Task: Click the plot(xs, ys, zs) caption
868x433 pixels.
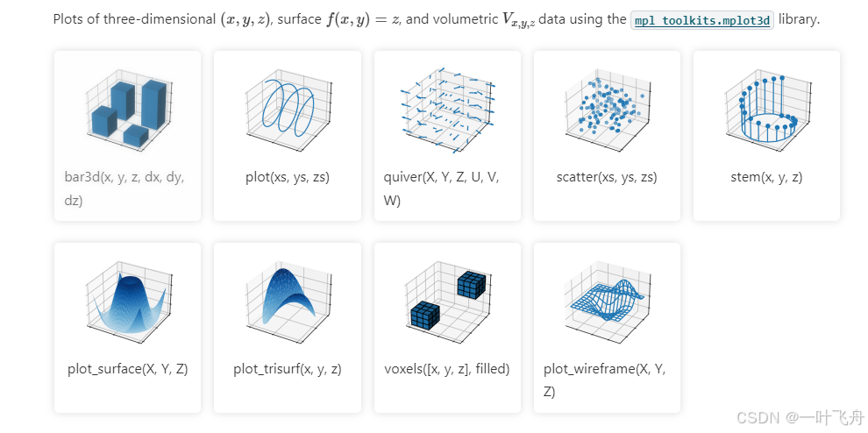Action: coord(288,178)
